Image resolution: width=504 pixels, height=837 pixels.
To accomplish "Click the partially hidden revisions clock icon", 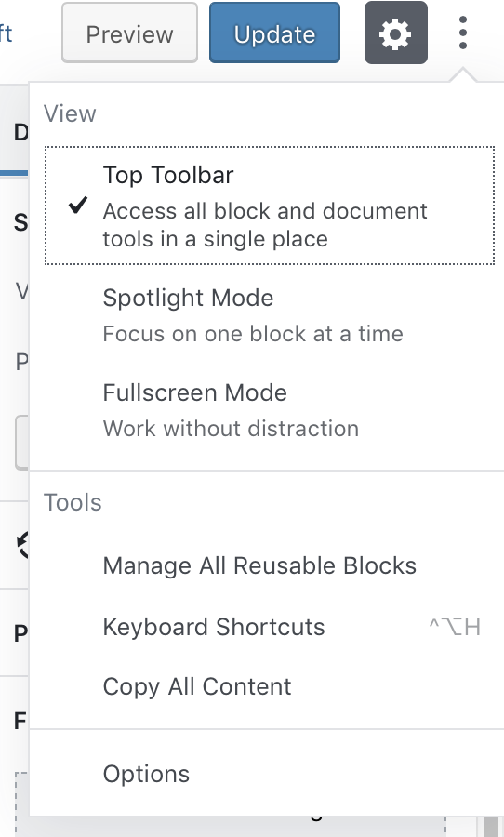I will 22,544.
